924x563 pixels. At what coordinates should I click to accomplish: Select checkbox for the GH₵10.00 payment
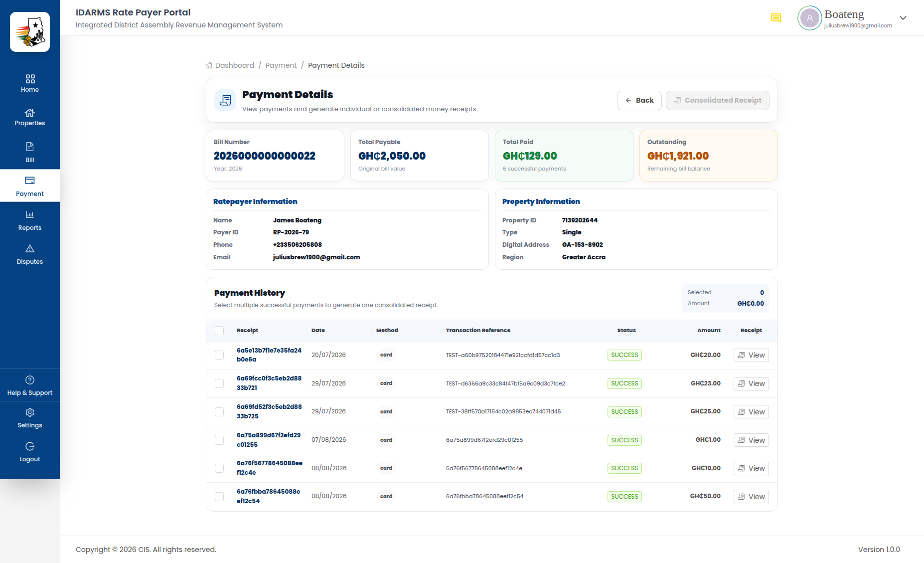pos(219,468)
